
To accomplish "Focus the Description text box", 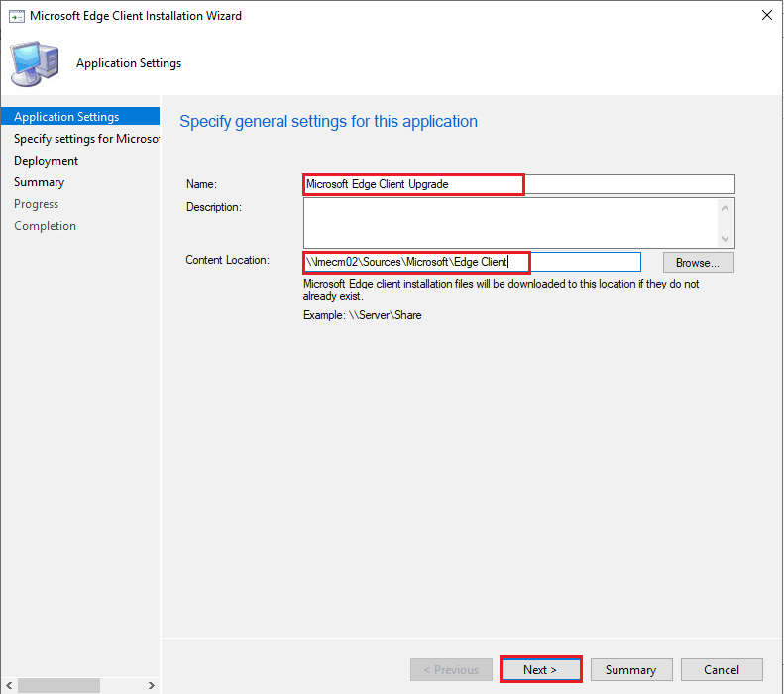I will click(510, 222).
